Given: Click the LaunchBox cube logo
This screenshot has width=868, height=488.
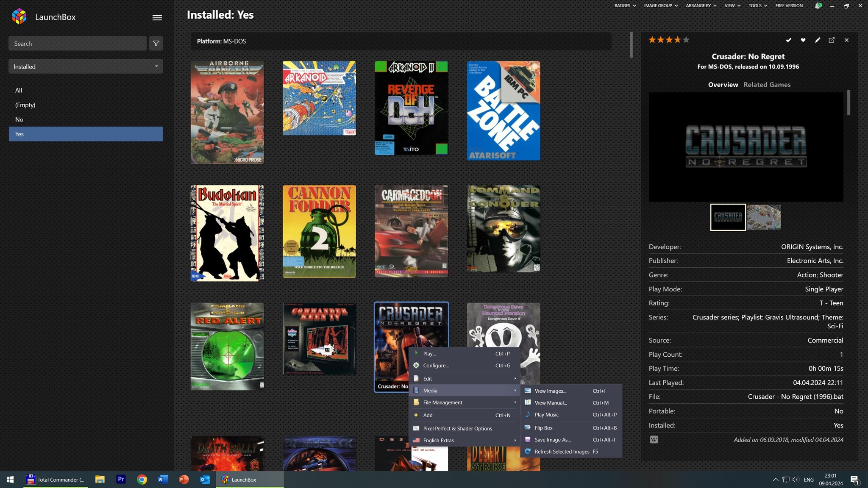Looking at the screenshot, I should [19, 17].
